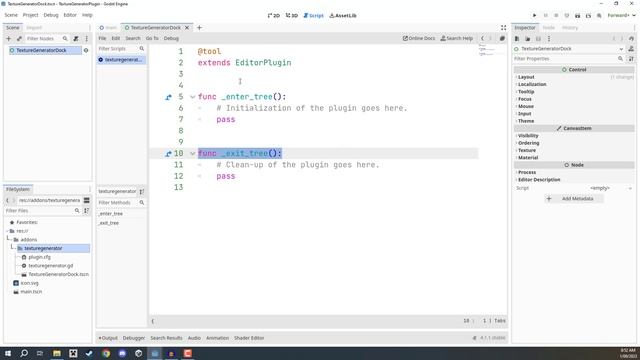The height and width of the screenshot is (360, 640).
Task: Expand the Layout property section
Action: coord(526,77)
